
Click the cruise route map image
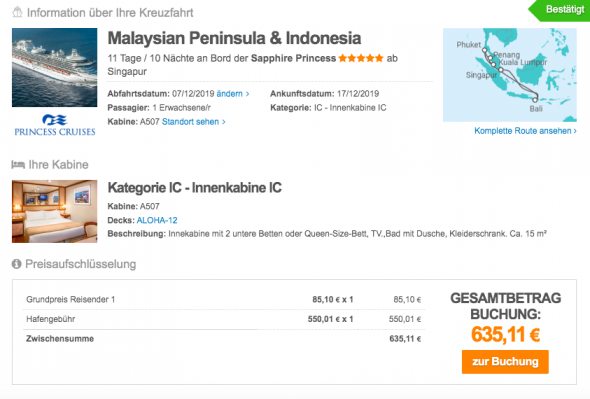pyautogui.click(x=510, y=75)
